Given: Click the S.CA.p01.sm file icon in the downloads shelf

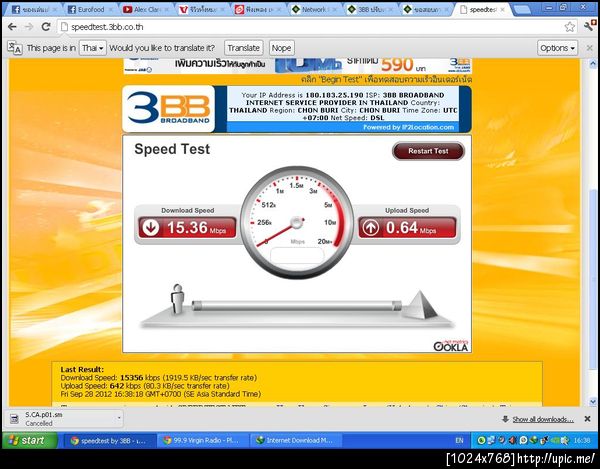Looking at the screenshot, I should pos(14,419).
